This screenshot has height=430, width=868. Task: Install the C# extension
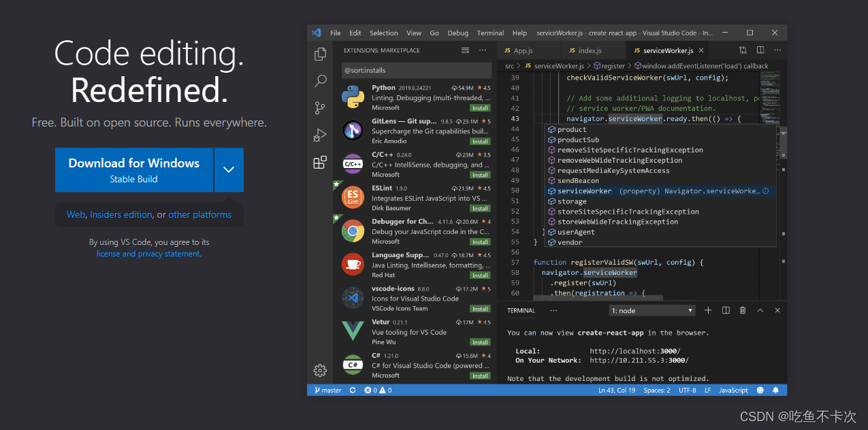(480, 376)
